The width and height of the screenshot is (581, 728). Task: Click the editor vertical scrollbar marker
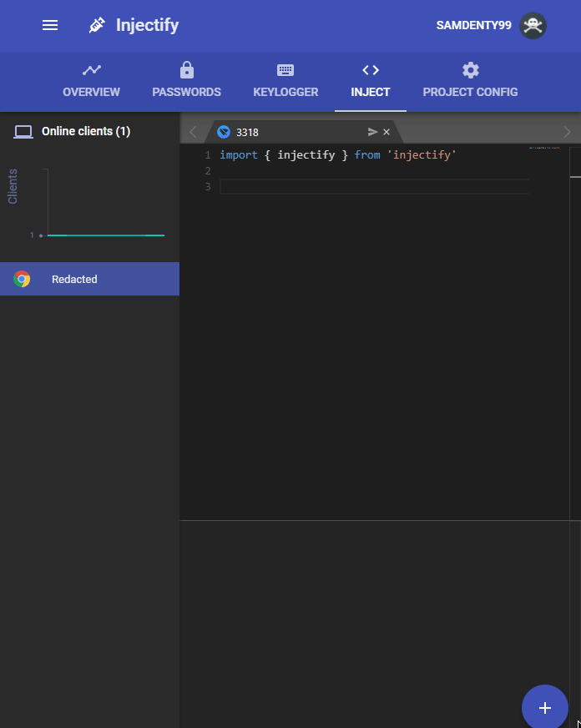[x=575, y=177]
